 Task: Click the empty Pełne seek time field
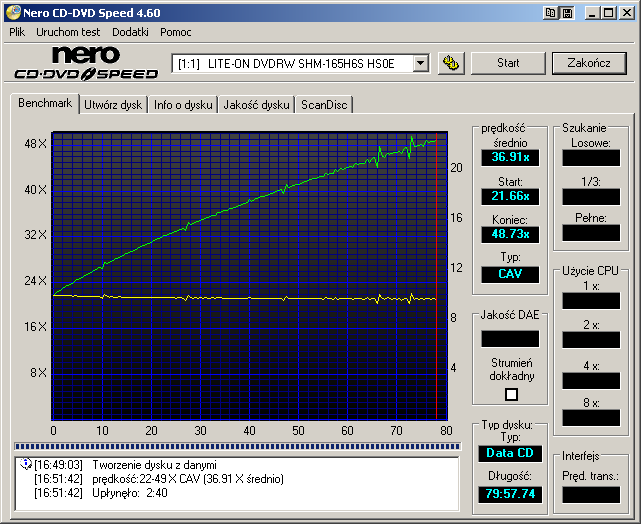pyautogui.click(x=591, y=233)
